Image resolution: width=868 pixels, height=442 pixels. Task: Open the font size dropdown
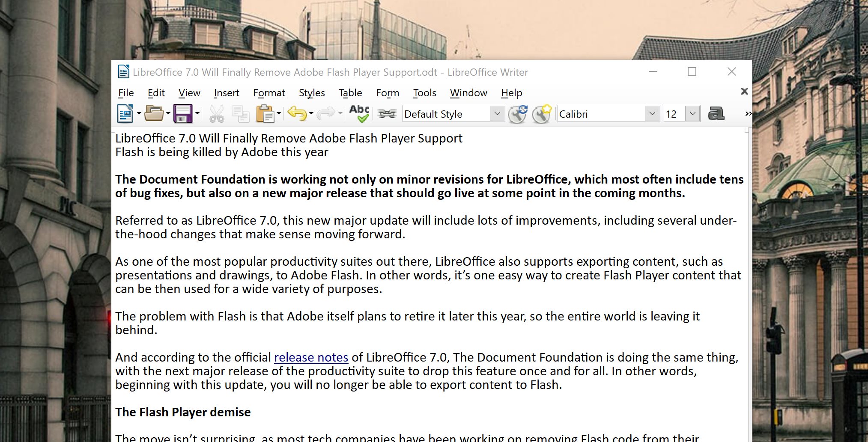click(692, 114)
